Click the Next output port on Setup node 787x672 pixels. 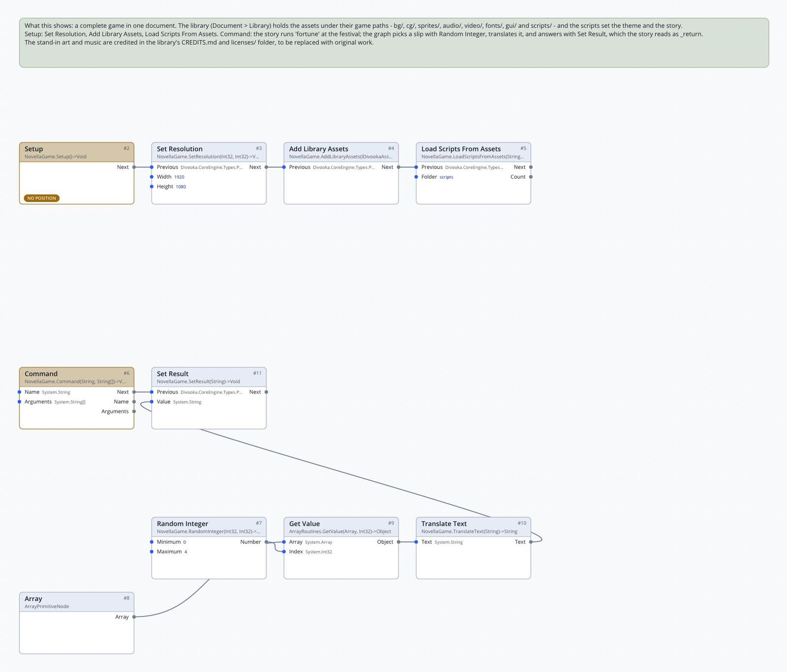coord(134,167)
